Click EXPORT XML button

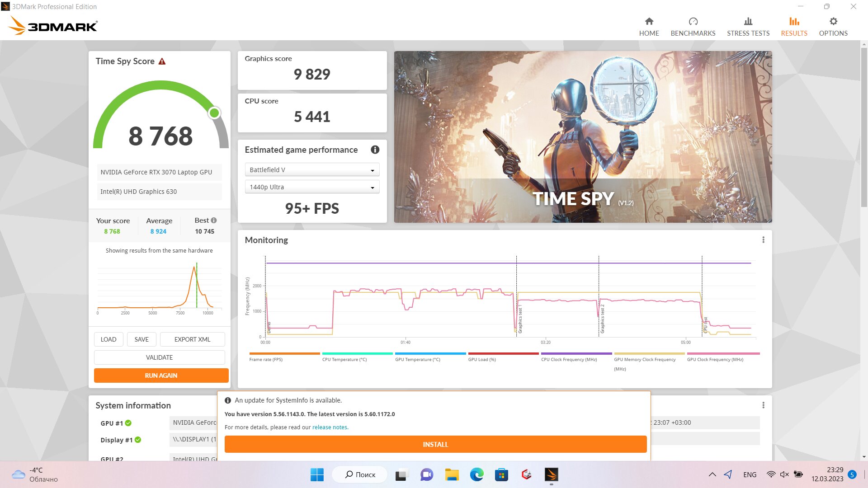point(192,339)
